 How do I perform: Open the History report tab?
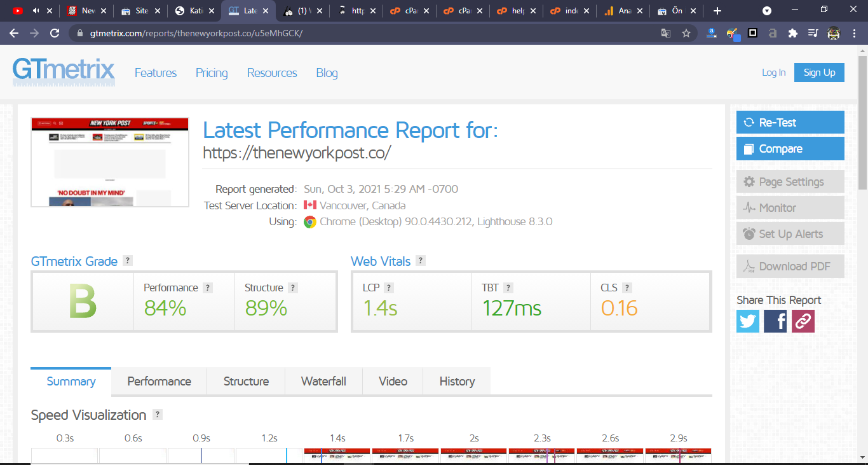pos(457,382)
